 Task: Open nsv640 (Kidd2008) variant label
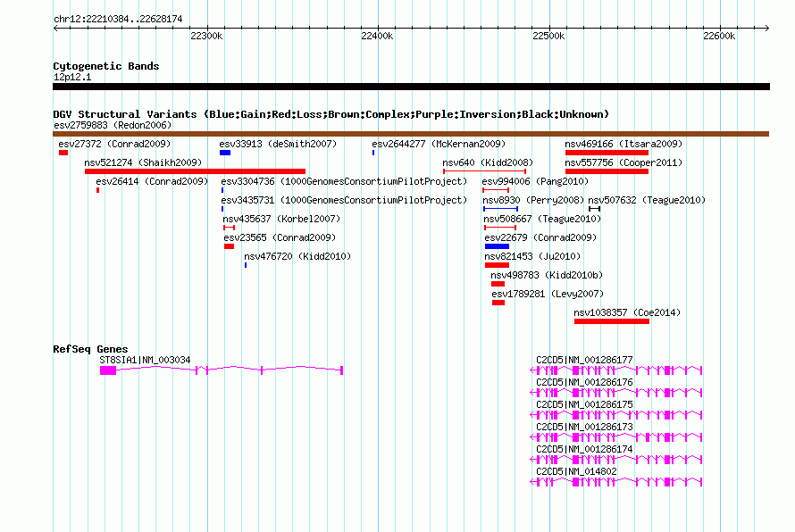pyautogui.click(x=488, y=162)
